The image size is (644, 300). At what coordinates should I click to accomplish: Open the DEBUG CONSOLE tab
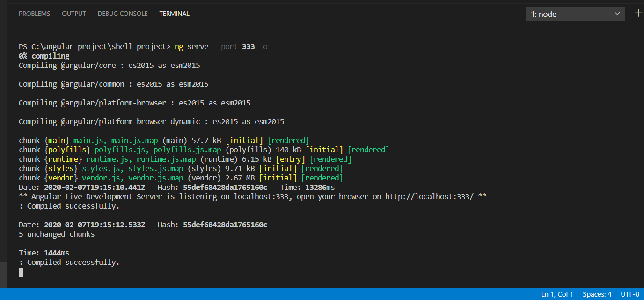tap(122, 14)
